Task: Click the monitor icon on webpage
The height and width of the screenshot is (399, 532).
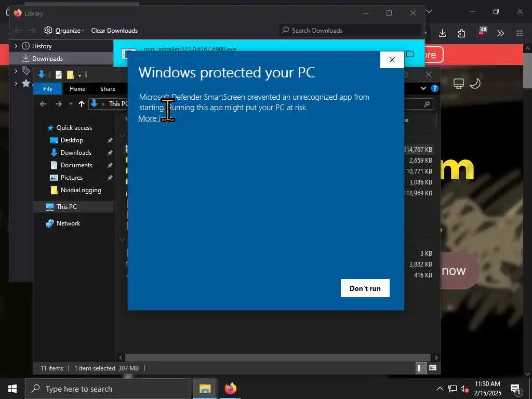Action: pos(459,84)
